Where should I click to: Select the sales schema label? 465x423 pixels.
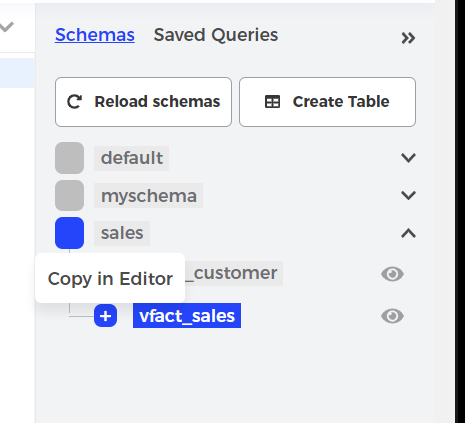coord(122,233)
